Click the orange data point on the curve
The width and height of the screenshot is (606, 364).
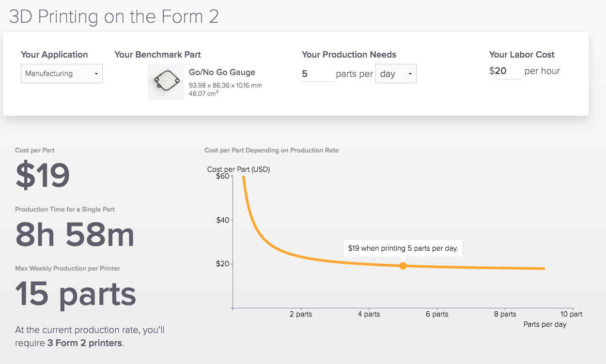pos(403,265)
